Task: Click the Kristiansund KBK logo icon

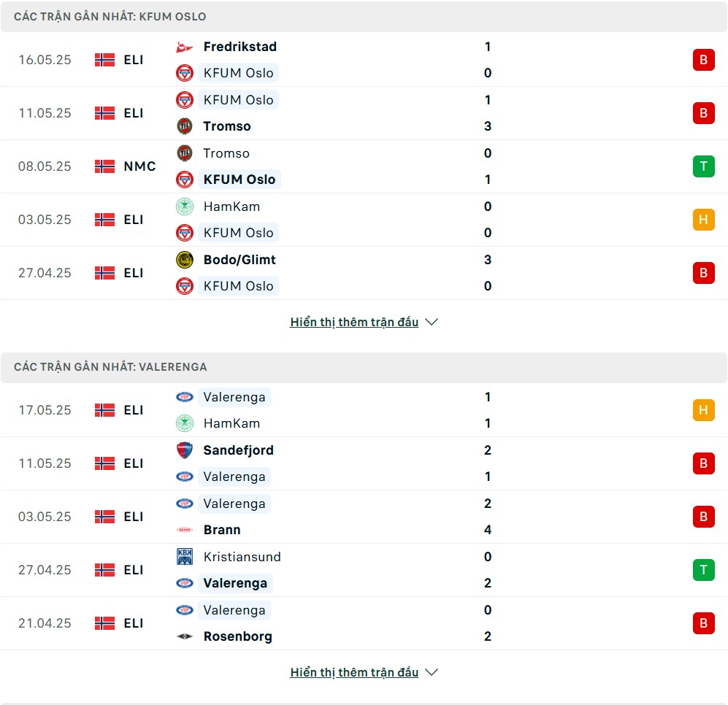Action: [184, 556]
